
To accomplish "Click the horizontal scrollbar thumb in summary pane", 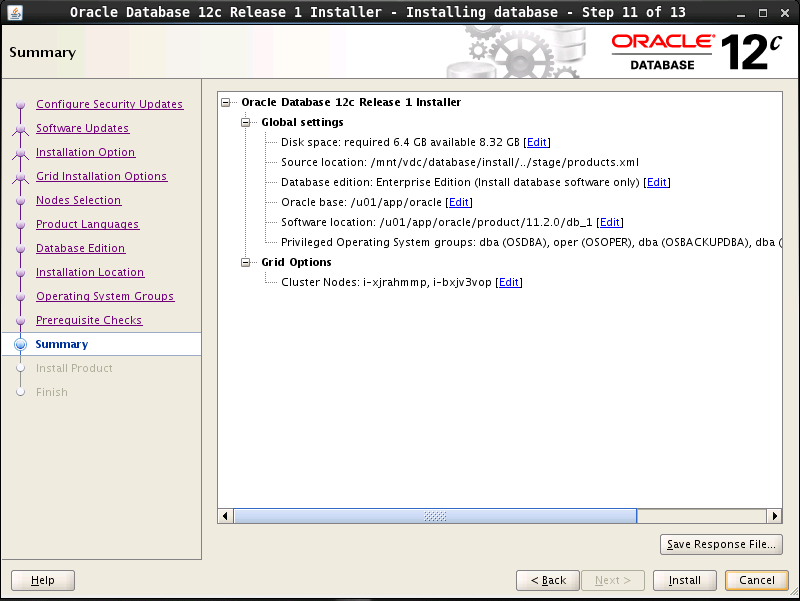I will pos(434,516).
